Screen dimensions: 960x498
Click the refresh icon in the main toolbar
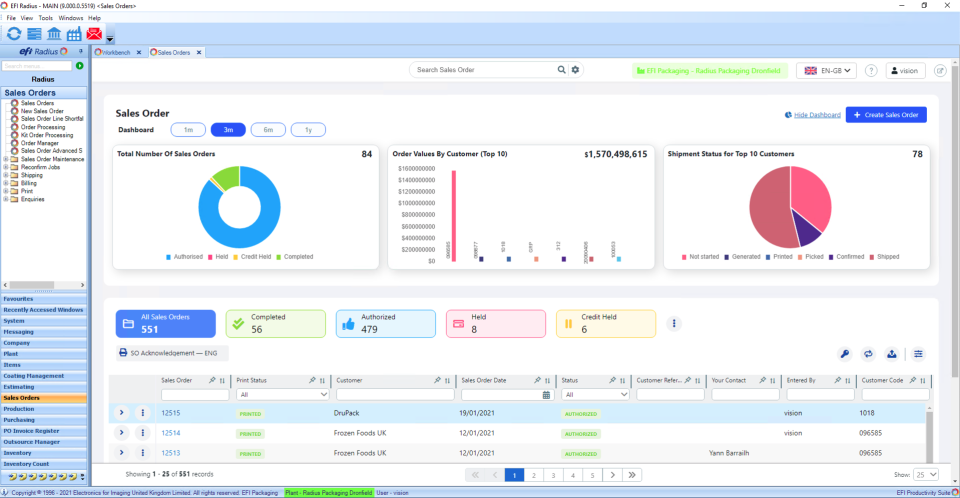[13, 34]
